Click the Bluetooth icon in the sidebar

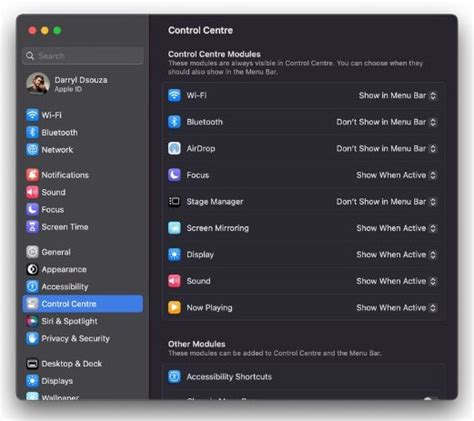(32, 132)
